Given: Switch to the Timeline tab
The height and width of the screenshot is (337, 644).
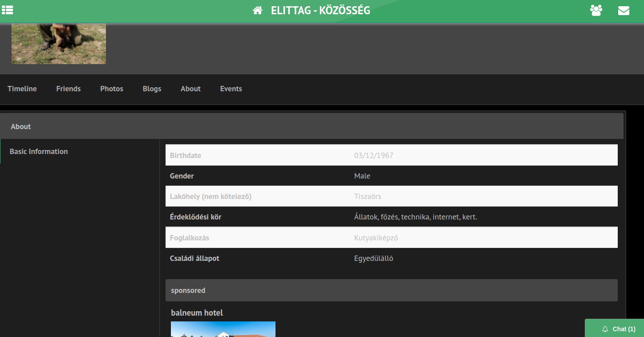Looking at the screenshot, I should pyautogui.click(x=22, y=89).
